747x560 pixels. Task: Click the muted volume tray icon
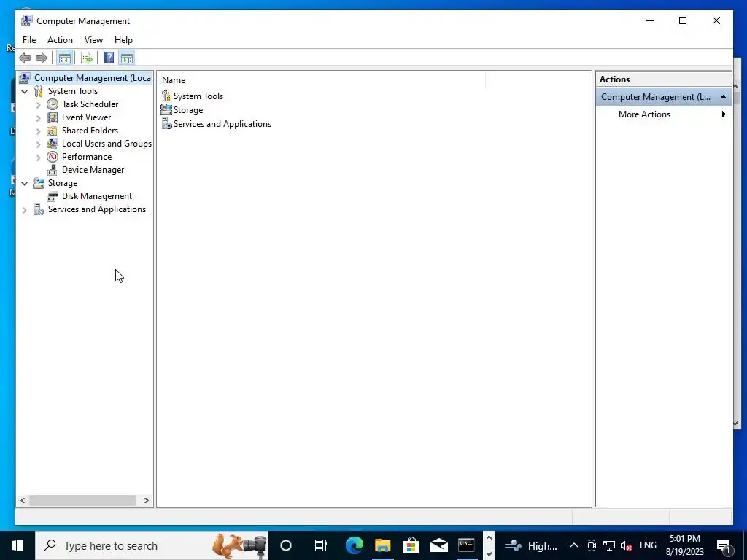click(627, 545)
